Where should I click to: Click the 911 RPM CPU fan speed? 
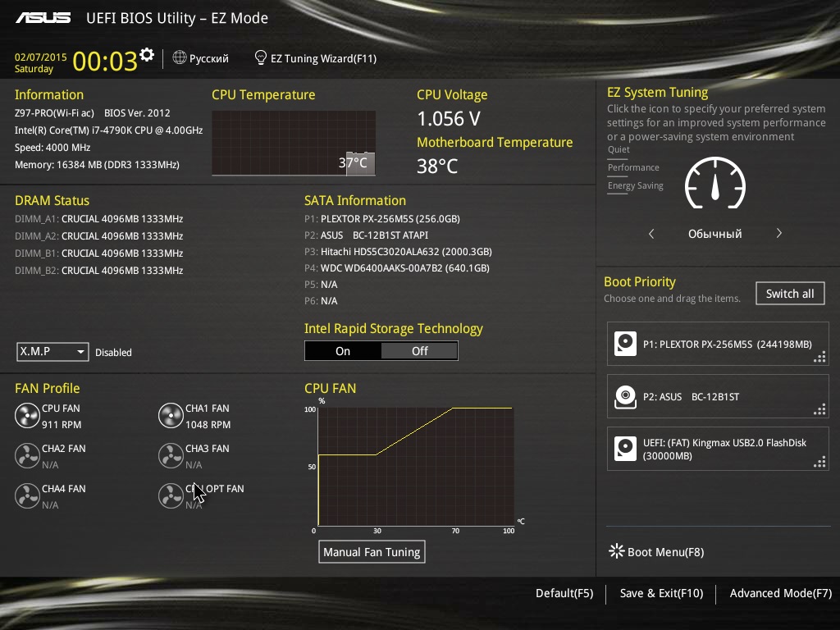62,424
